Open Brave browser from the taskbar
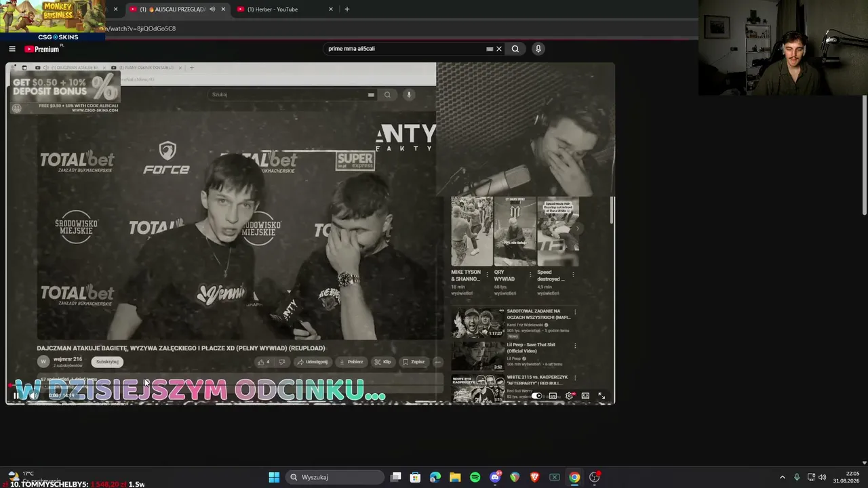Image resolution: width=868 pixels, height=488 pixels. point(534,477)
